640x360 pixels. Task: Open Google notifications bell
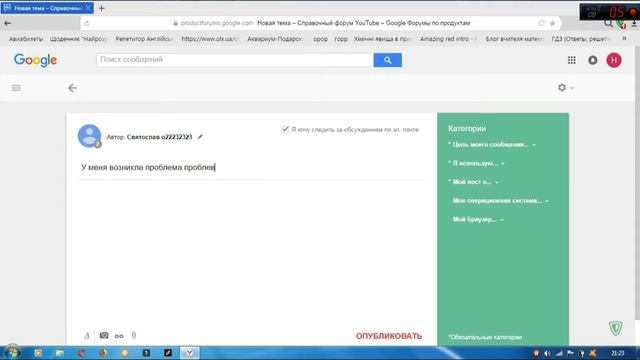(x=593, y=60)
